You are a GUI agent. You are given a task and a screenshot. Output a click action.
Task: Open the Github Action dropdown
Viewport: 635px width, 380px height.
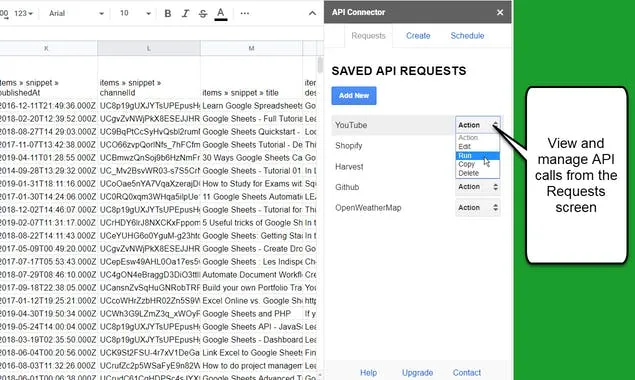477,187
